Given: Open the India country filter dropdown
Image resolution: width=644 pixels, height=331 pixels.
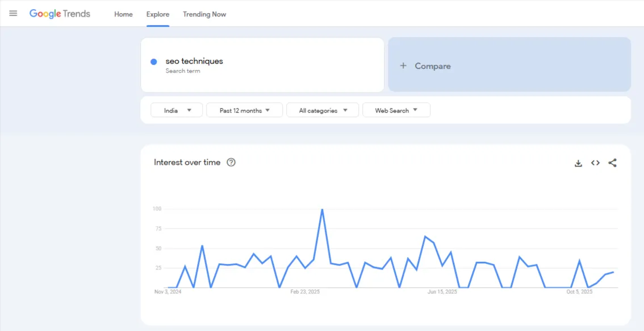Looking at the screenshot, I should 176,110.
